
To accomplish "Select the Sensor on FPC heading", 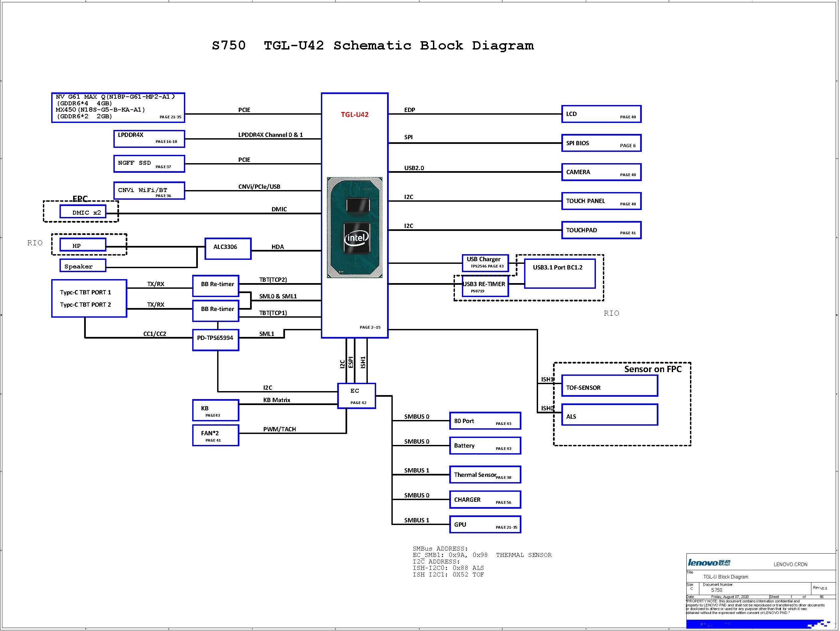I will pyautogui.click(x=653, y=369).
